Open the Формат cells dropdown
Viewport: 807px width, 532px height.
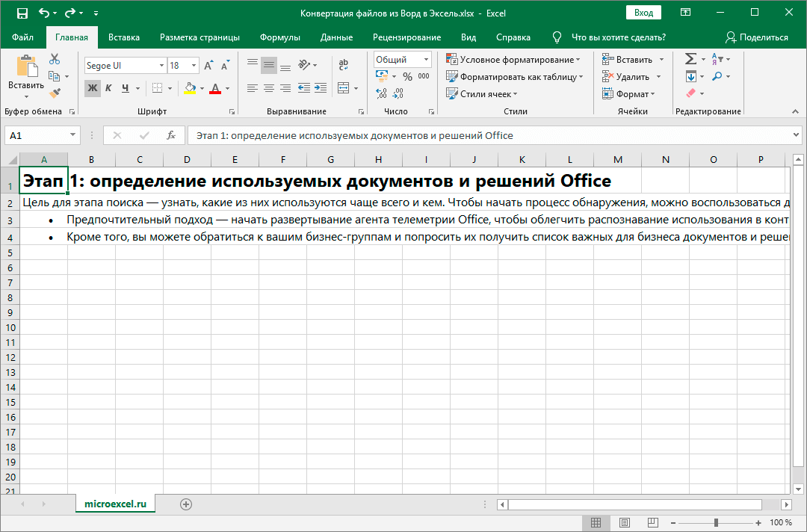[x=628, y=94]
